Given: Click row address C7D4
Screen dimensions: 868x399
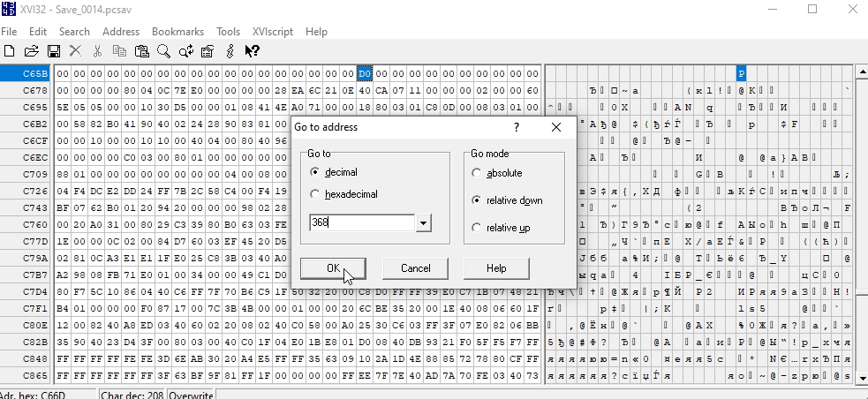Looking at the screenshot, I should 26,291.
